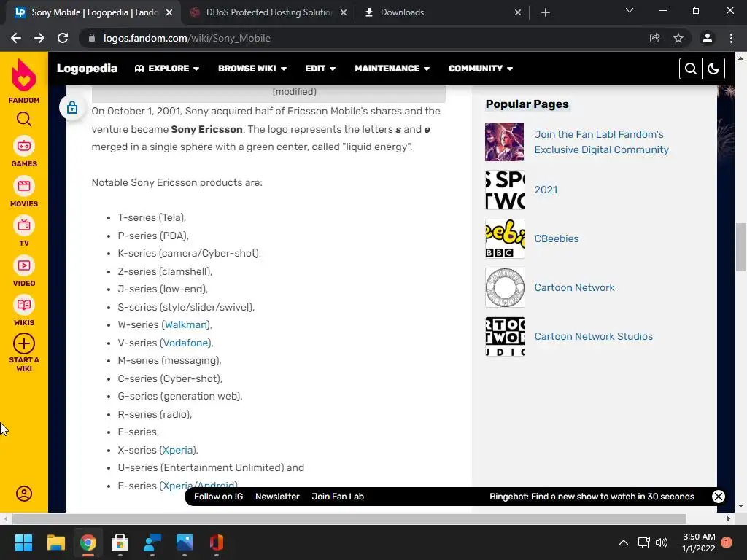Open Join the Fan Lab community link
Viewport: 747px width, 560px height.
point(601,142)
